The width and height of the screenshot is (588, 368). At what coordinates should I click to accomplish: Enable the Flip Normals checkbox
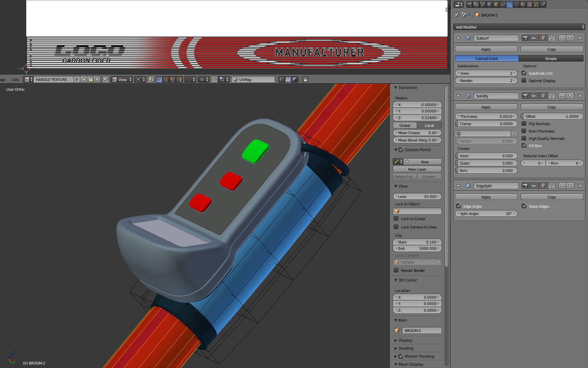(524, 124)
